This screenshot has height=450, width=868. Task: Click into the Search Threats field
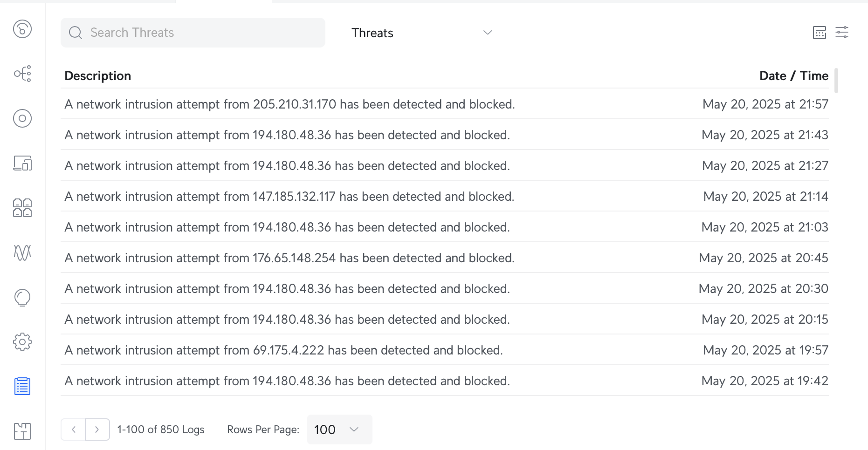[x=193, y=33]
